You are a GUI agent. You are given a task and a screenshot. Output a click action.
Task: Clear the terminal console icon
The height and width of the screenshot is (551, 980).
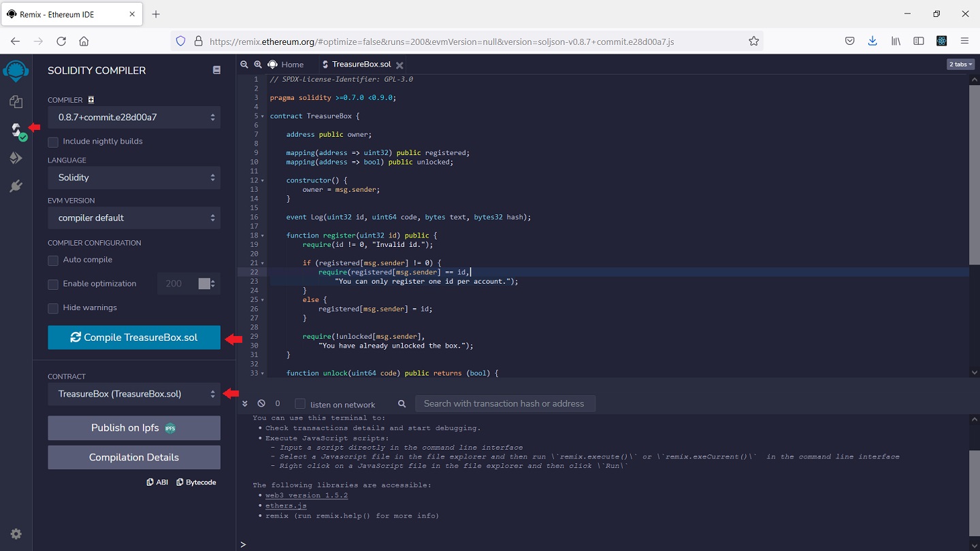tap(261, 403)
